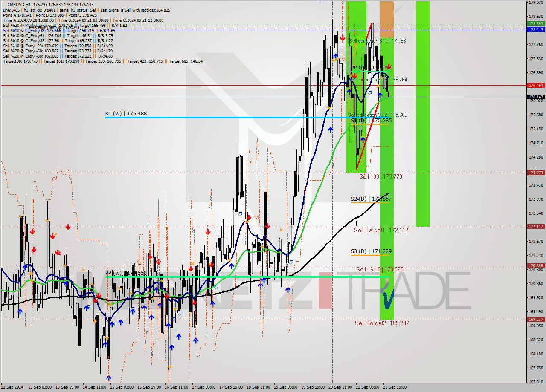Click the 'Target100: 173.773' targets summary line
This screenshot has height=392, width=546.
tap(103, 61)
